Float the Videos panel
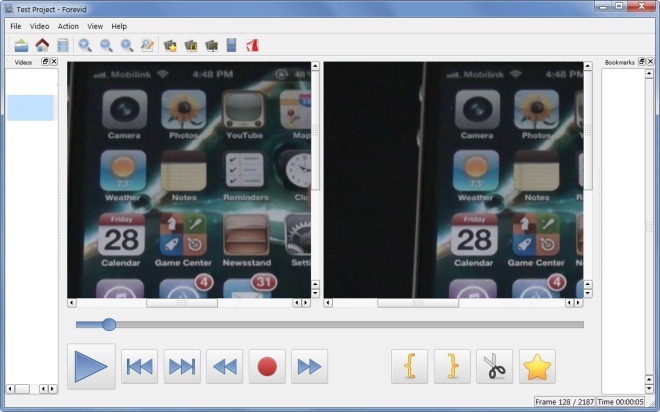This screenshot has height=412, width=660. tap(45, 61)
